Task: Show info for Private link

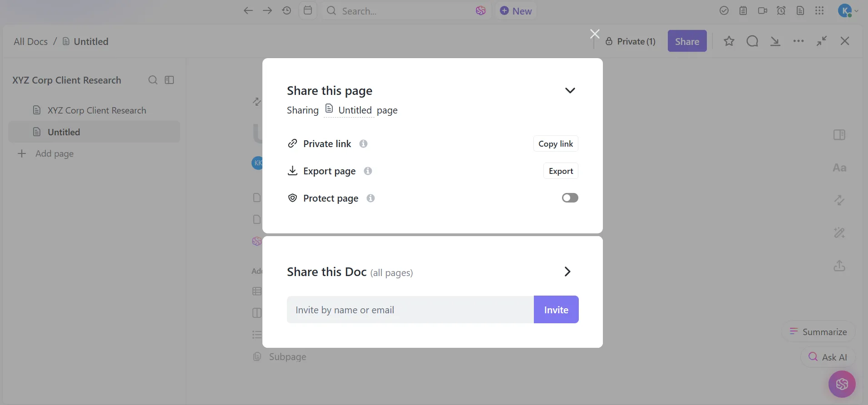Action: (x=363, y=144)
